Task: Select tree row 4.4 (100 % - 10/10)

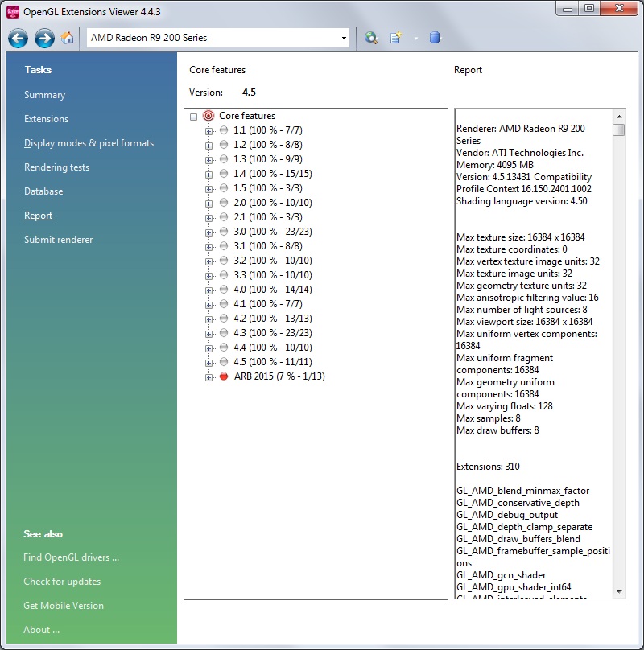Action: click(273, 348)
